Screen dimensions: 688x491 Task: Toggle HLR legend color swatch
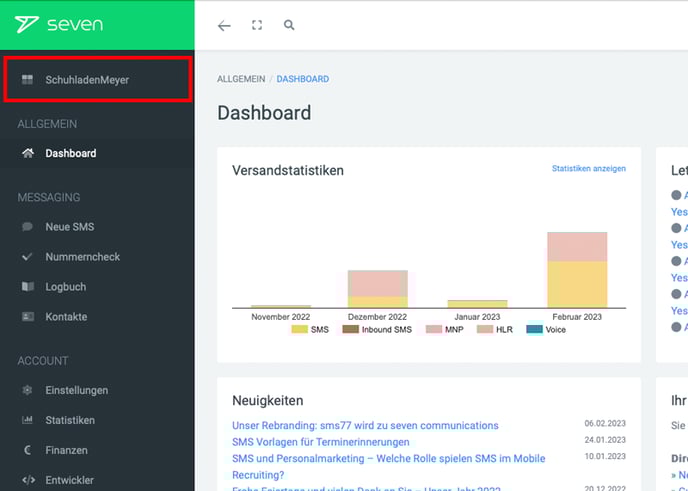pyautogui.click(x=485, y=329)
